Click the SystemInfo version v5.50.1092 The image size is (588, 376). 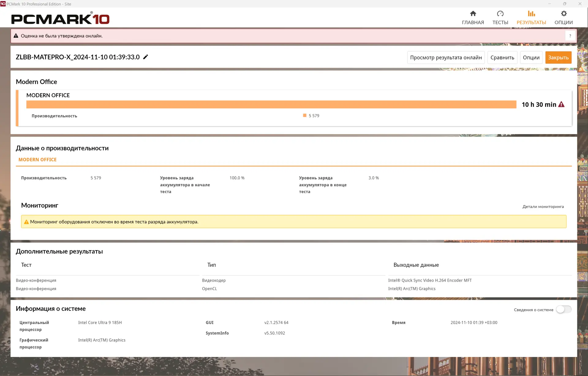pos(275,333)
